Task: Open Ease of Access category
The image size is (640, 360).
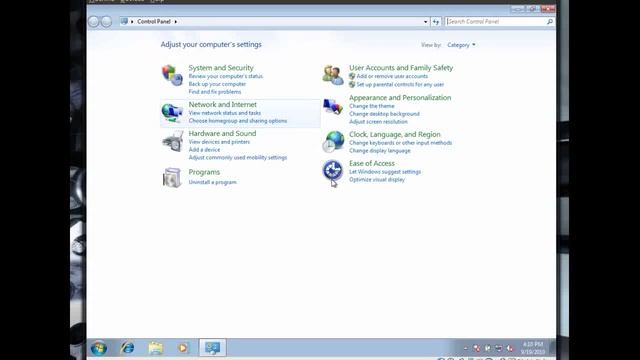Action: (371, 163)
